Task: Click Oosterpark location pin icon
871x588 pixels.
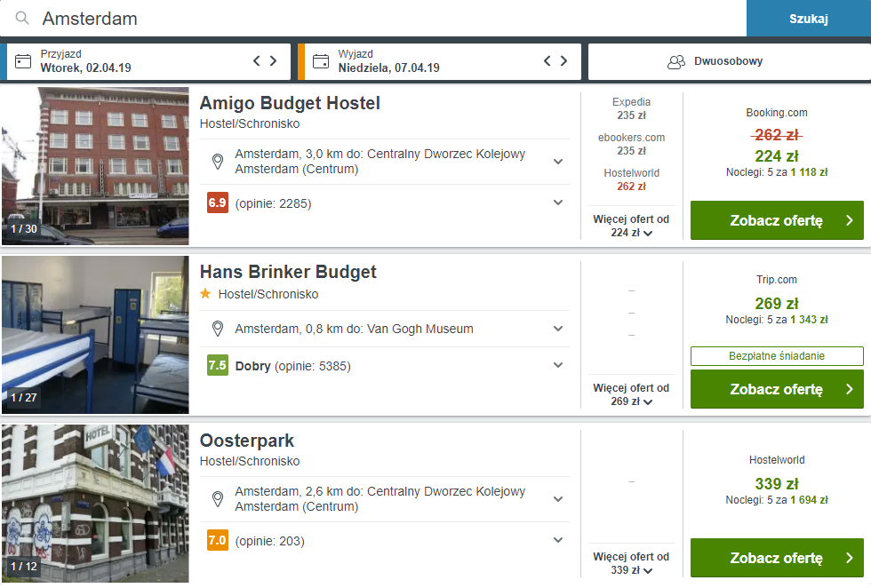Action: click(218, 499)
